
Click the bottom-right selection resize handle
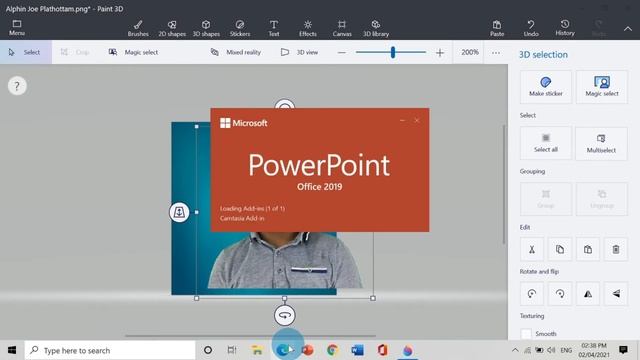point(373,298)
